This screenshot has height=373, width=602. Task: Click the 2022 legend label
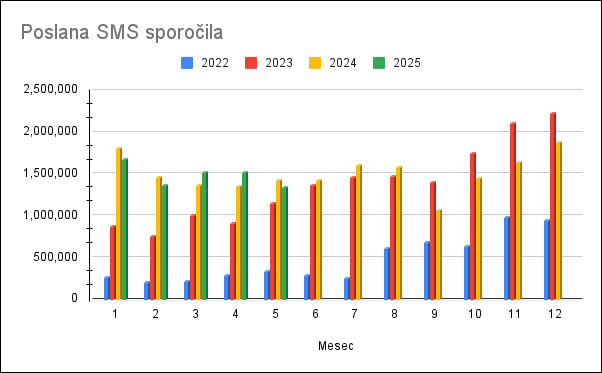pyautogui.click(x=215, y=63)
